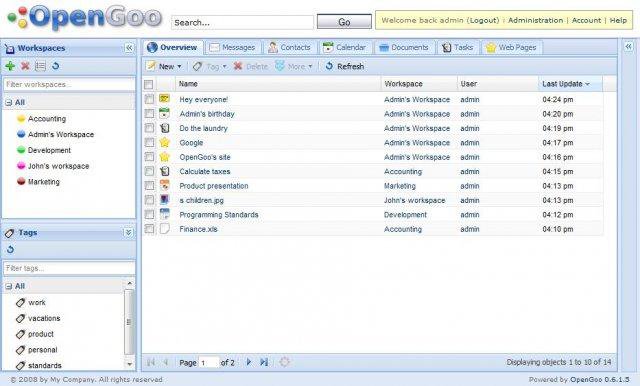Click the workspace list view icon
The width and height of the screenshot is (640, 386).
(x=40, y=66)
